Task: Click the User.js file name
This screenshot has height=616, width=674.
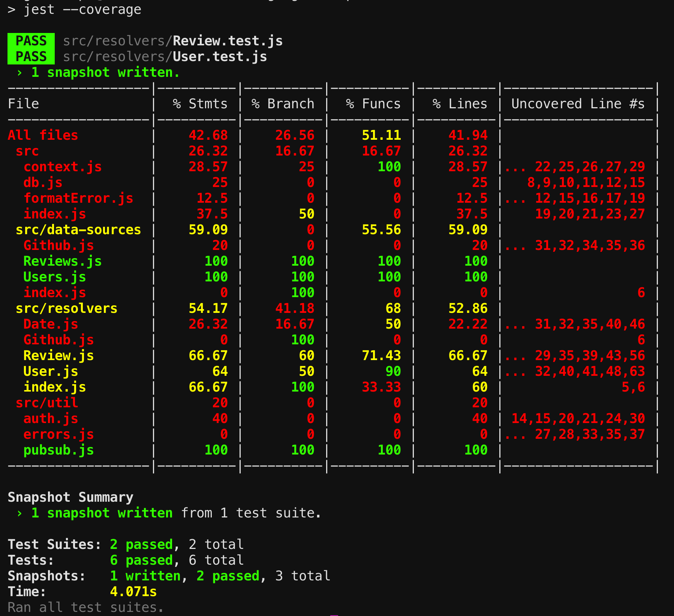Action: pyautogui.click(x=51, y=371)
